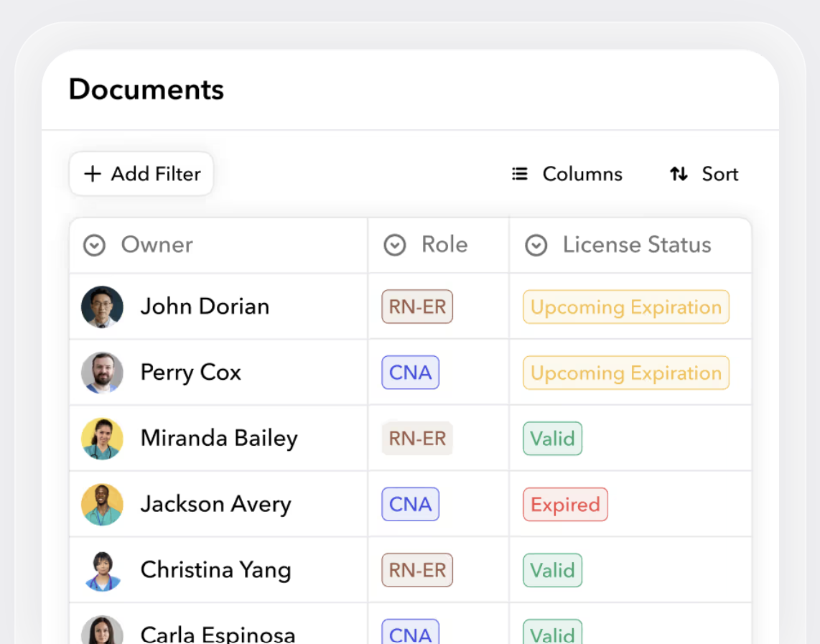This screenshot has height=644, width=820.
Task: Click Jackson Avery's avatar photo
Action: pos(102,505)
